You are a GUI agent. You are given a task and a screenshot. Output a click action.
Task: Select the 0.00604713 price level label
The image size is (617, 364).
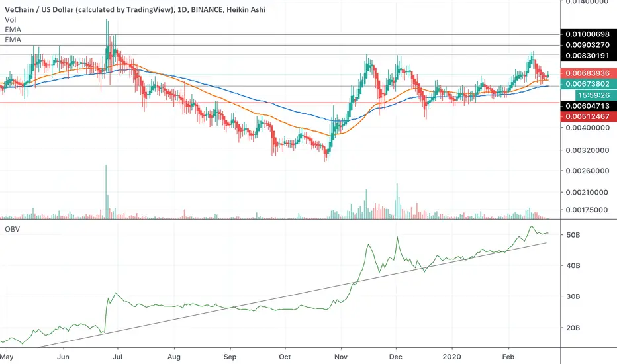click(x=588, y=106)
